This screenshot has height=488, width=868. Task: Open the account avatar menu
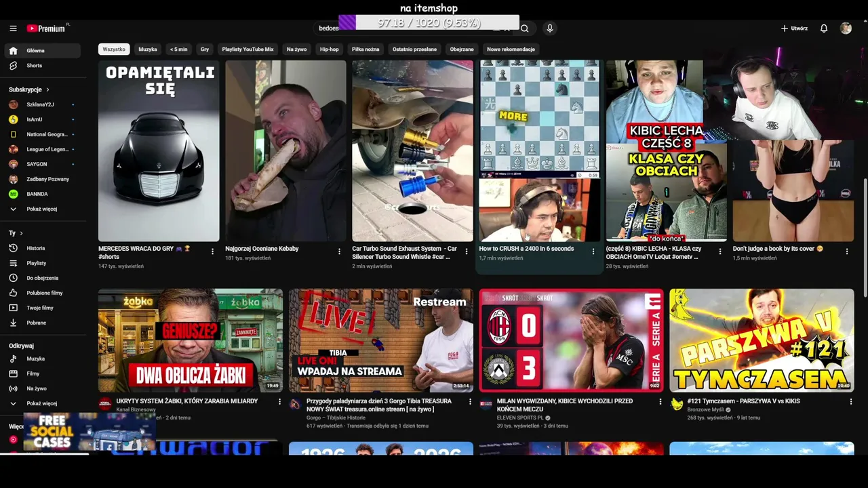coord(846,28)
